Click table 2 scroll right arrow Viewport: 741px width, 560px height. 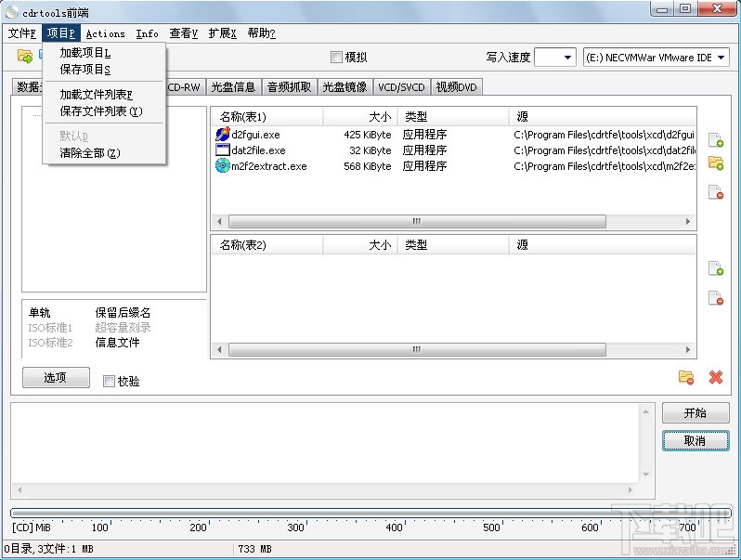pyautogui.click(x=687, y=349)
